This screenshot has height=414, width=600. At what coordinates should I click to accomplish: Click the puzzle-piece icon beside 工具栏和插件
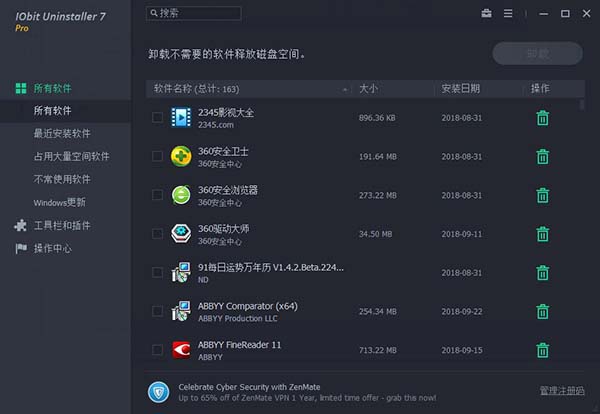pos(21,225)
